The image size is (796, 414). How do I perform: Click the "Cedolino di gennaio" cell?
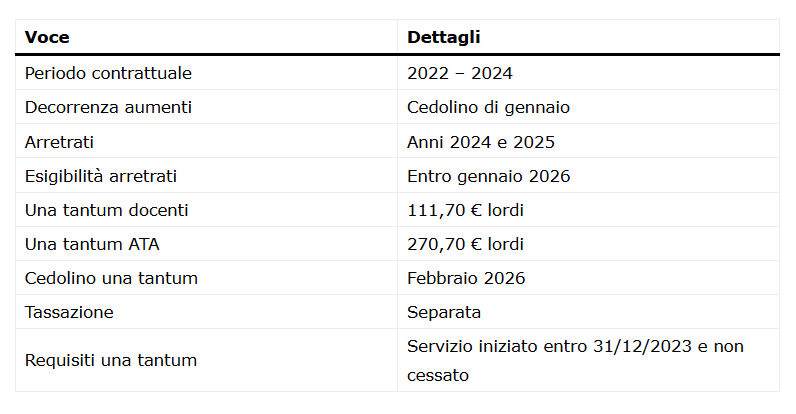[x=488, y=107]
